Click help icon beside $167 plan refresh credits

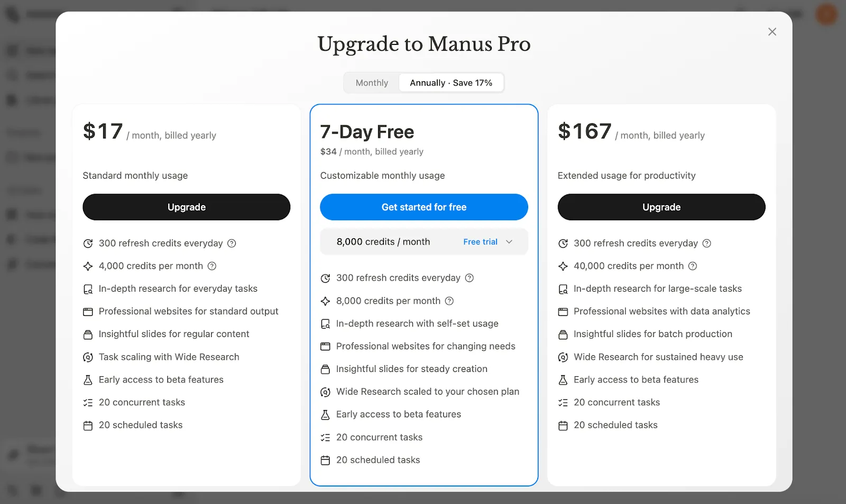coord(707,244)
